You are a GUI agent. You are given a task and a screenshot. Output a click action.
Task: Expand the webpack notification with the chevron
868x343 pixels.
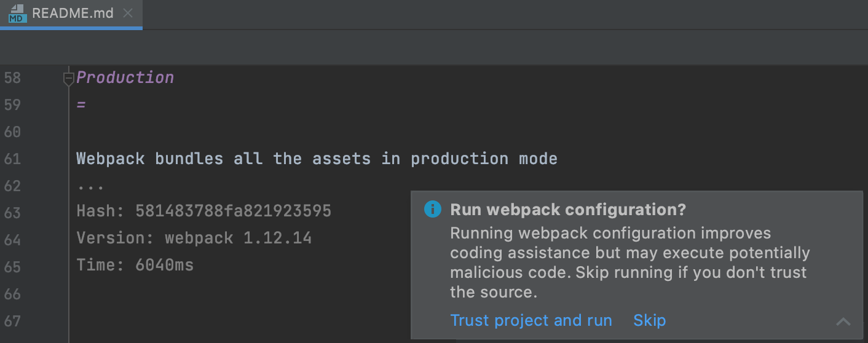tap(843, 321)
